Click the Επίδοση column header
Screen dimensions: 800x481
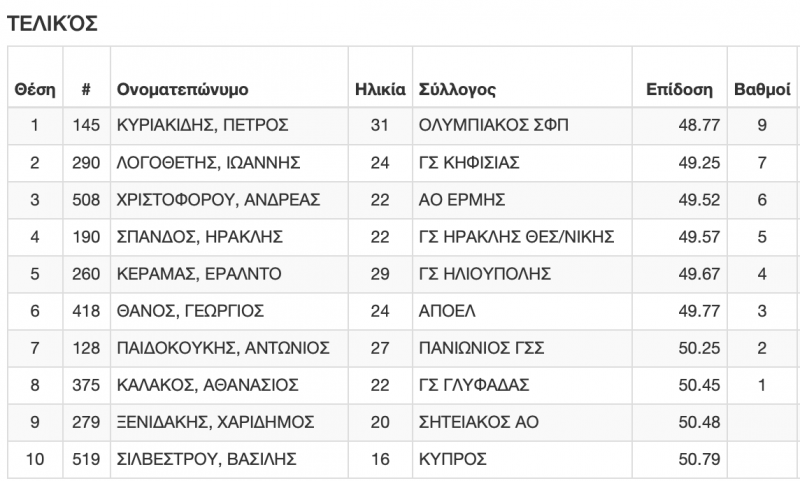coord(679,88)
